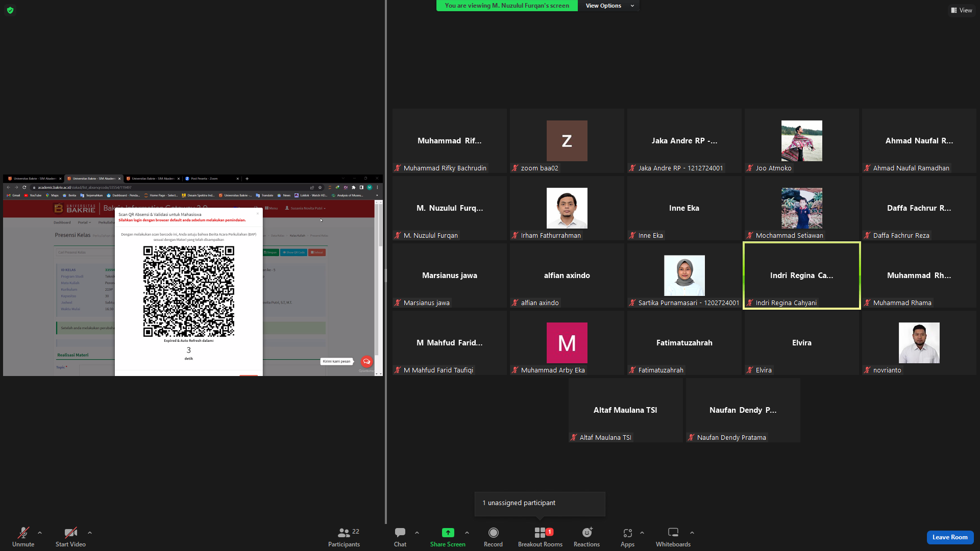Click the green Share Screen icon
Image resolution: width=980 pixels, height=551 pixels.
448,533
